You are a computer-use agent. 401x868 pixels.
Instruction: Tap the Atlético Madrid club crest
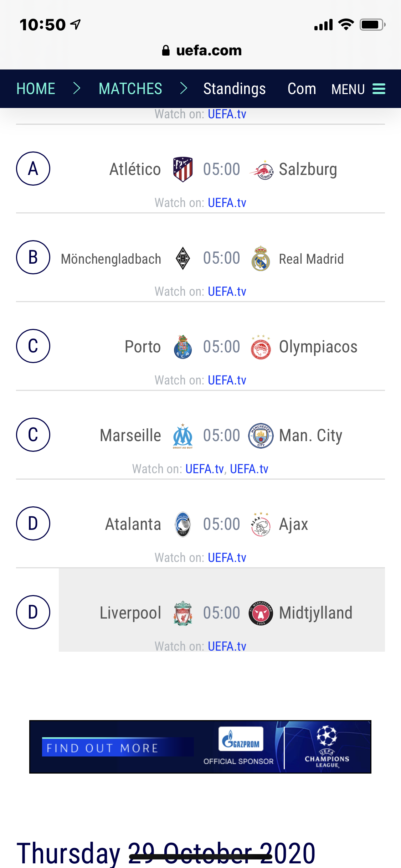[183, 169]
